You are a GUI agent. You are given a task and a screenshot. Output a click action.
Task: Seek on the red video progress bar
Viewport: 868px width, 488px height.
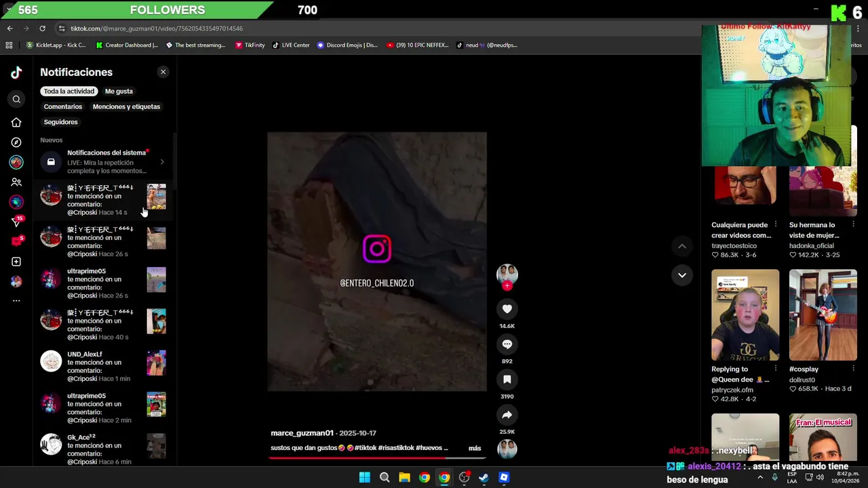[376, 457]
